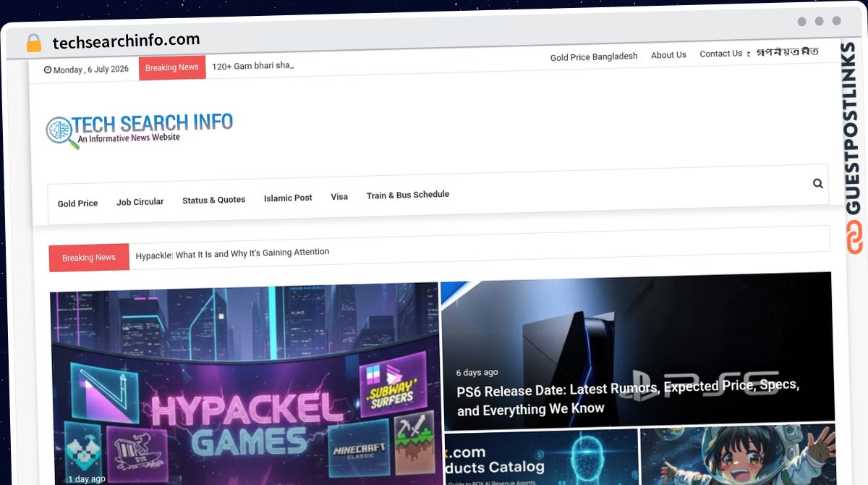
Task: Open the Products Catalog article thumbnail
Action: pyautogui.click(x=541, y=457)
